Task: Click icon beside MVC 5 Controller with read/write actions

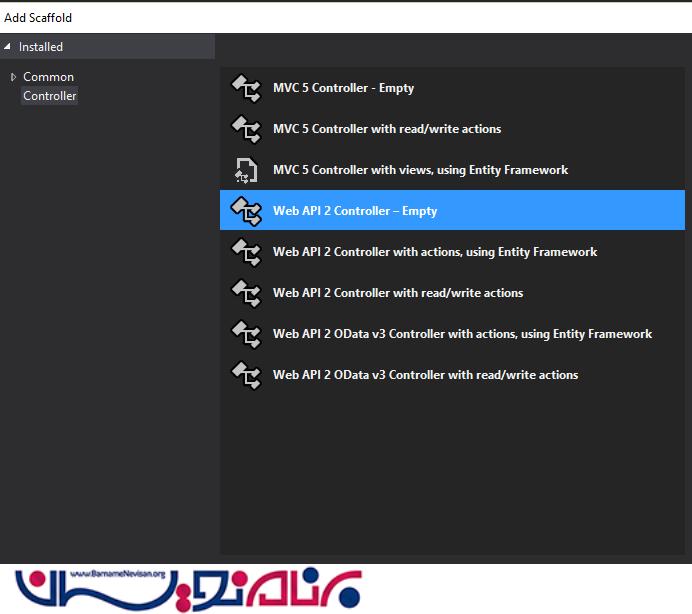Action: (245, 129)
